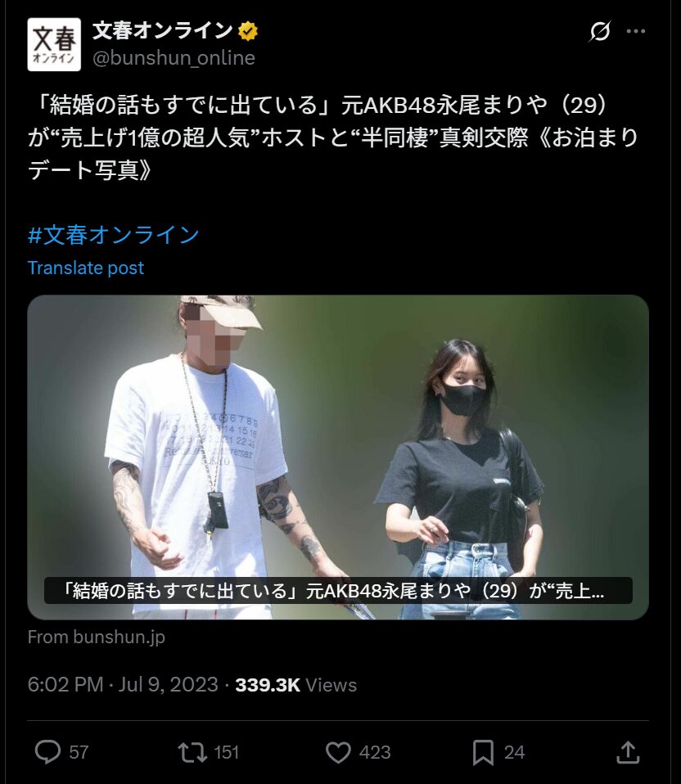Open the 339.3K Views analytics
The width and height of the screenshot is (681, 784).
(296, 684)
